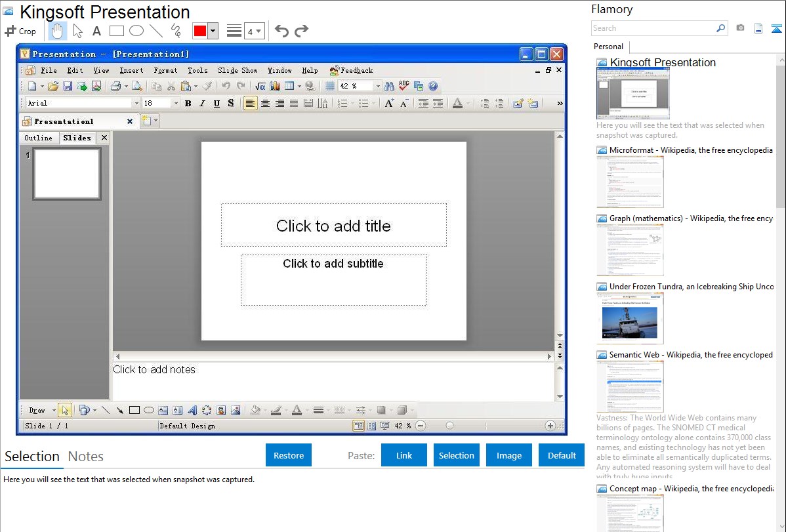786x532 pixels.
Task: Redo the Flamory annotation
Action: click(x=301, y=31)
